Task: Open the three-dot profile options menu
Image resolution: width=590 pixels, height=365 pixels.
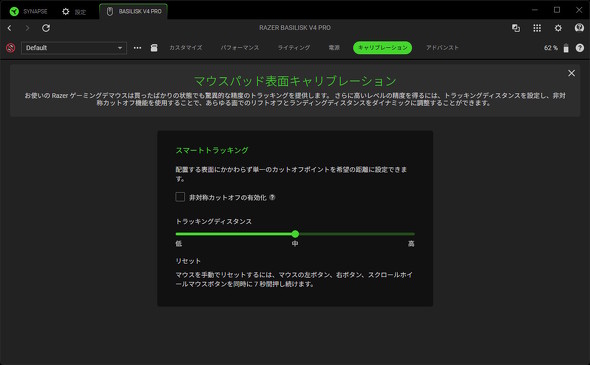Action: pos(137,48)
